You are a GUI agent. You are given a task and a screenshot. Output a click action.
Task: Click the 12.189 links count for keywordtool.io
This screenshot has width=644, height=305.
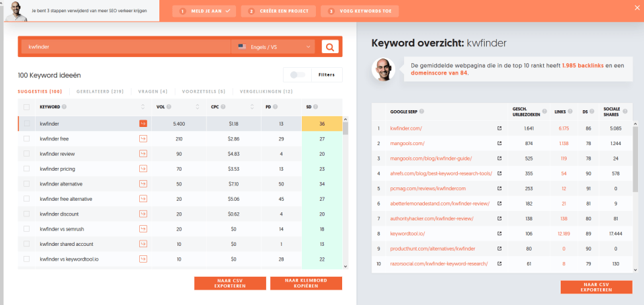pos(563,233)
